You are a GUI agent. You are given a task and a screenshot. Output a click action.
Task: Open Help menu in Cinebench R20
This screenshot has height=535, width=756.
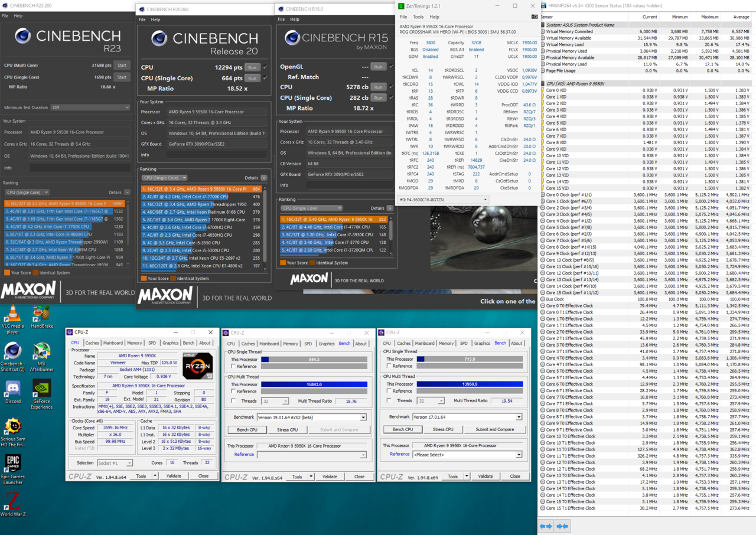155,19
